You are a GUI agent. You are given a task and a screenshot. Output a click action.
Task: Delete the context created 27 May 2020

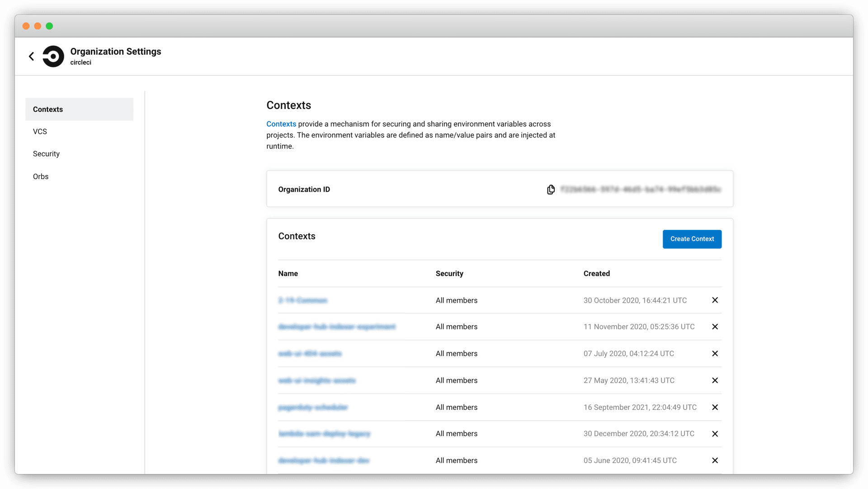tap(715, 380)
